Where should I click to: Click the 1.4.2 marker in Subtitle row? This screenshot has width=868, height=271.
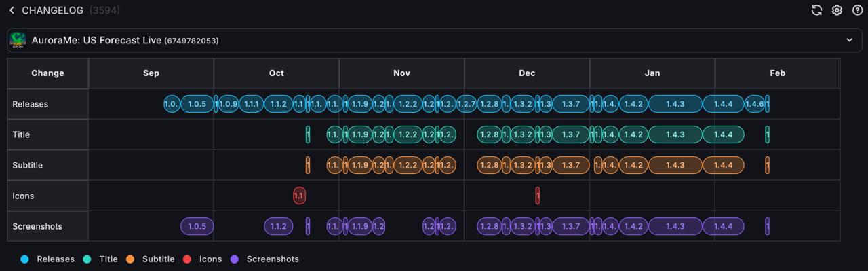633,165
